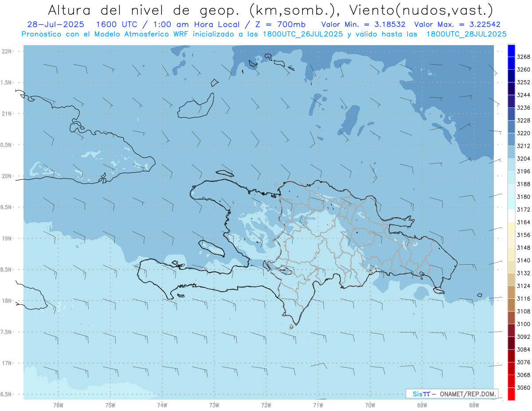Click the legend value 3092
Screen dimensions: 532x411
pos(523,337)
